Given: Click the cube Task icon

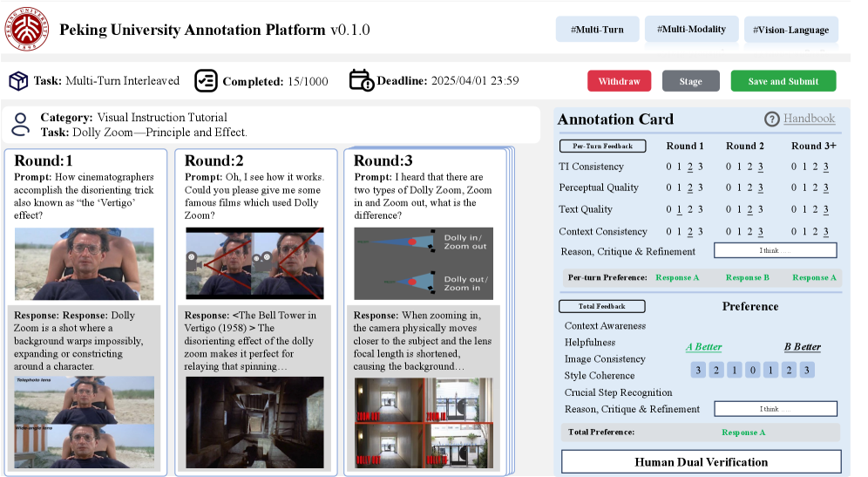Looking at the screenshot, I should (x=18, y=81).
